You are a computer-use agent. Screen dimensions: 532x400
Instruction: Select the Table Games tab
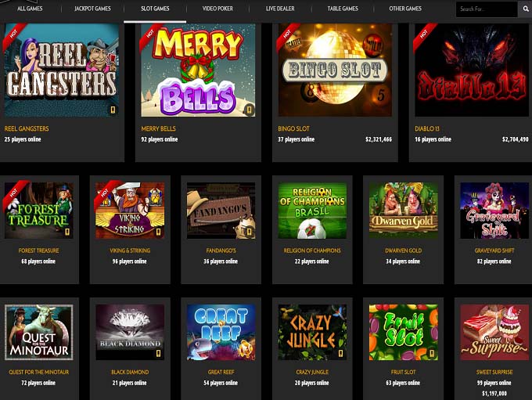point(343,9)
